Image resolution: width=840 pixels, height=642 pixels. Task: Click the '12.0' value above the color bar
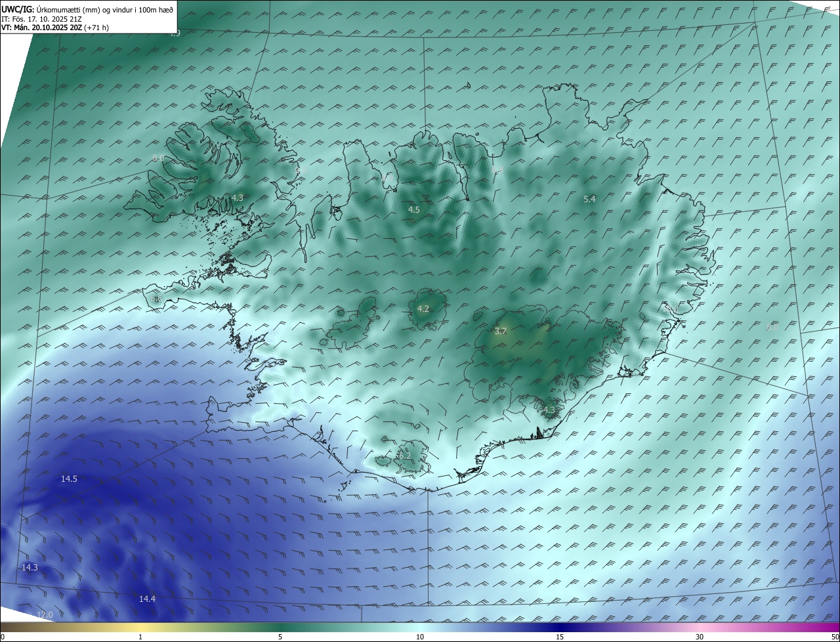44,614
